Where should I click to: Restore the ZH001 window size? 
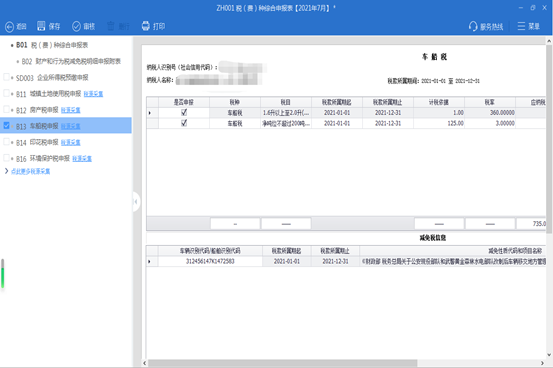[x=533, y=8]
